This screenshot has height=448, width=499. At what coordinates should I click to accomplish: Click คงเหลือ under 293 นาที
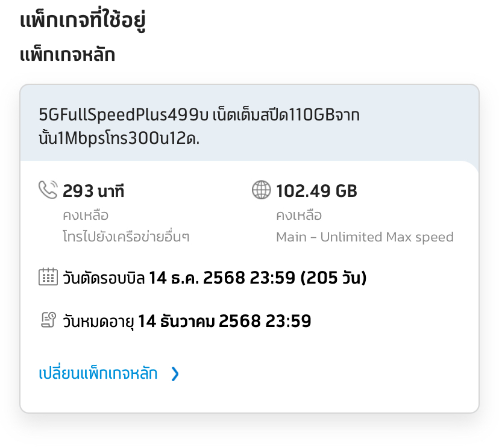tap(86, 215)
